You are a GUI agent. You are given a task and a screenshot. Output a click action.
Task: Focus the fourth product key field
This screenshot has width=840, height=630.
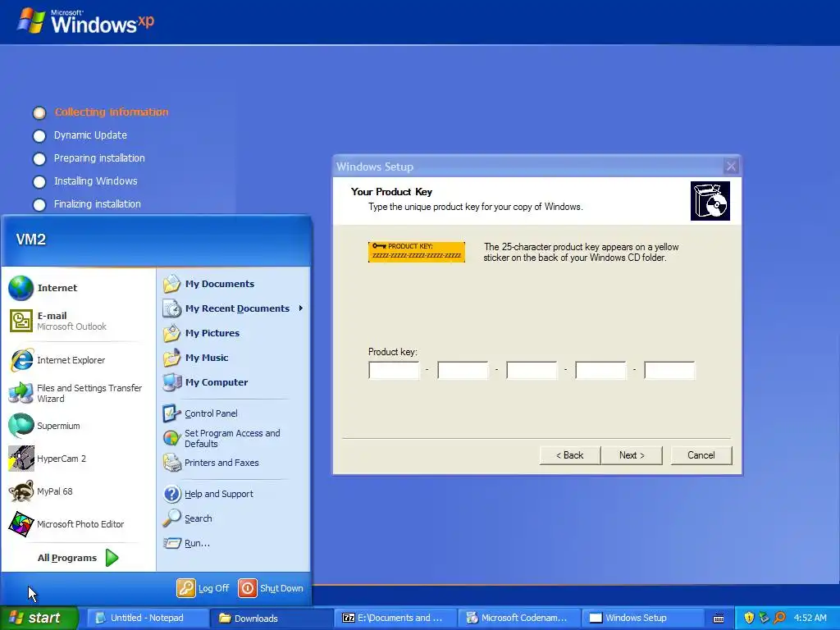[600, 370]
